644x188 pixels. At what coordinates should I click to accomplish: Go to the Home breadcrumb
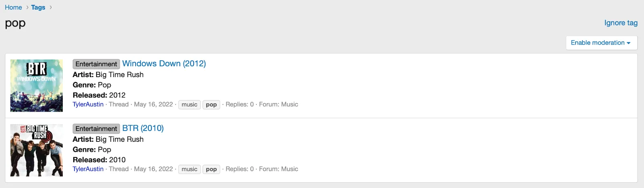pyautogui.click(x=13, y=7)
